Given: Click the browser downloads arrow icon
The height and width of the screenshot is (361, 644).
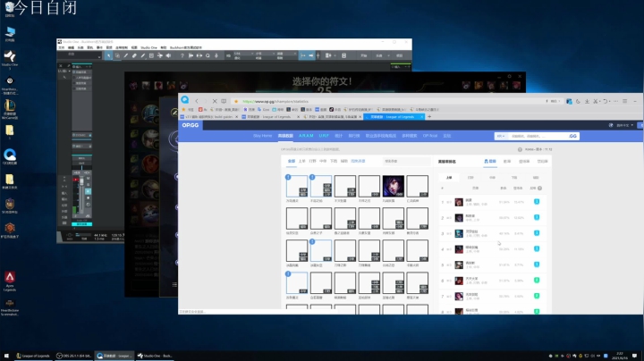Looking at the screenshot, I should (x=587, y=101).
